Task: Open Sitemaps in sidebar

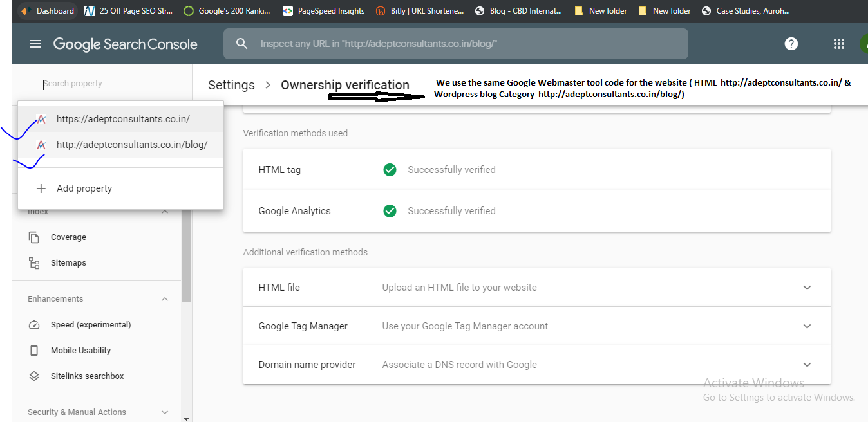Action: click(68, 263)
